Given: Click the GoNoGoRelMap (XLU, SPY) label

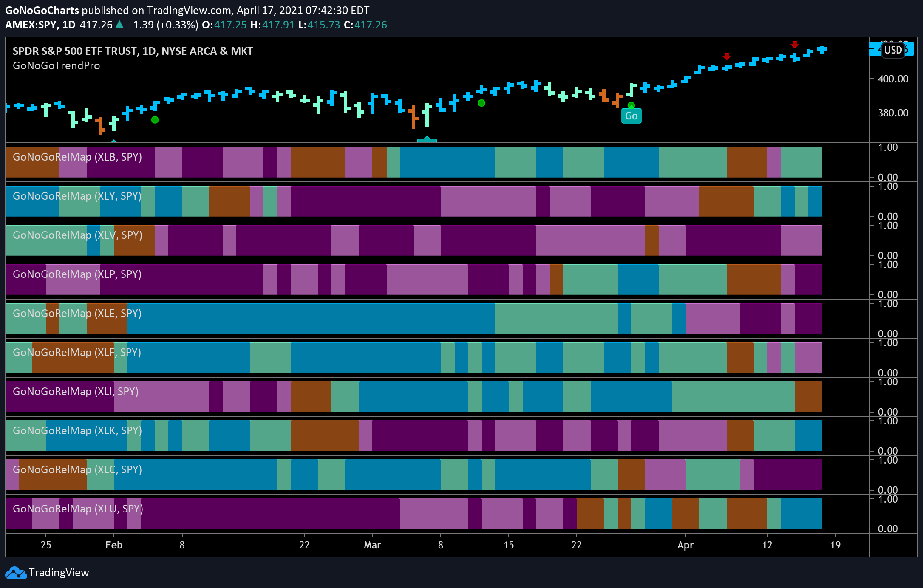Looking at the screenshot, I should coord(78,509).
